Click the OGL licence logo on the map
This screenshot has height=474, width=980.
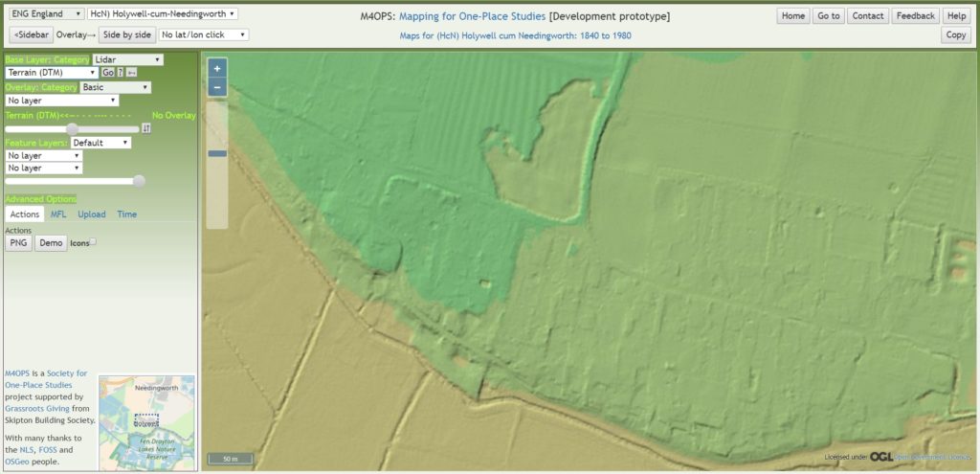tap(881, 457)
